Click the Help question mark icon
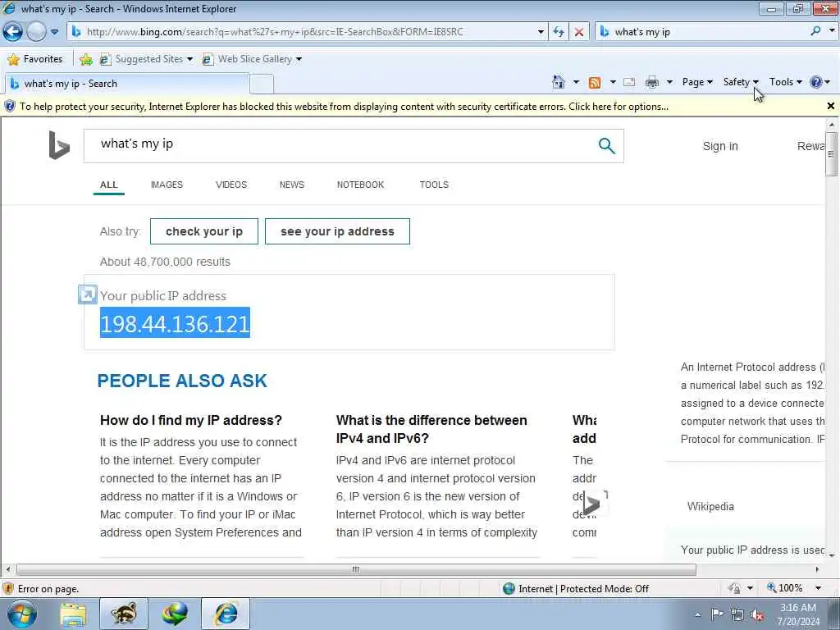This screenshot has height=630, width=840. point(816,82)
